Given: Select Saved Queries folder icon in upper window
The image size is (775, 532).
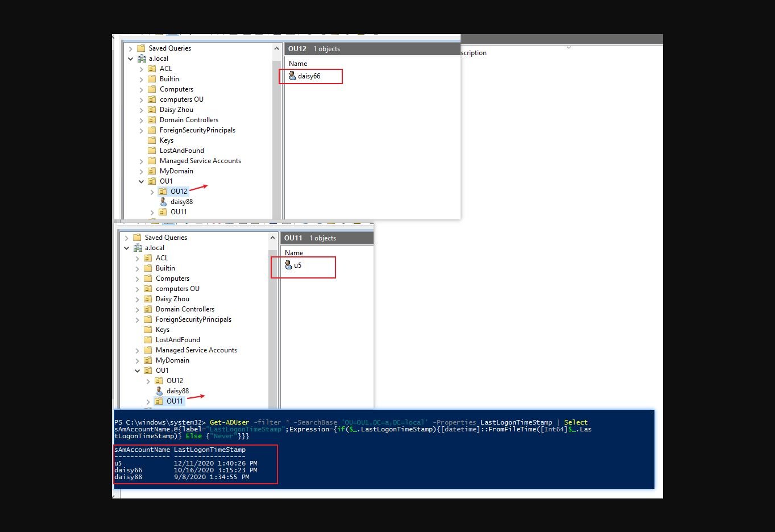Looking at the screenshot, I should [141, 48].
